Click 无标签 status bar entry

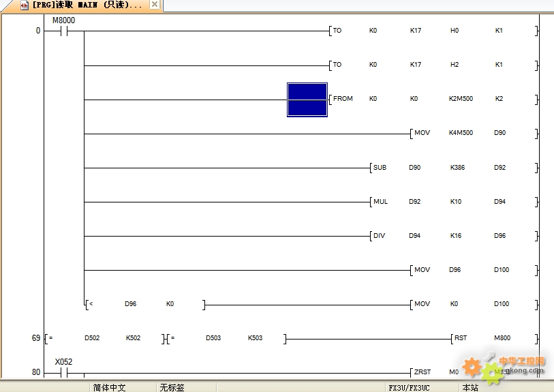point(172,388)
